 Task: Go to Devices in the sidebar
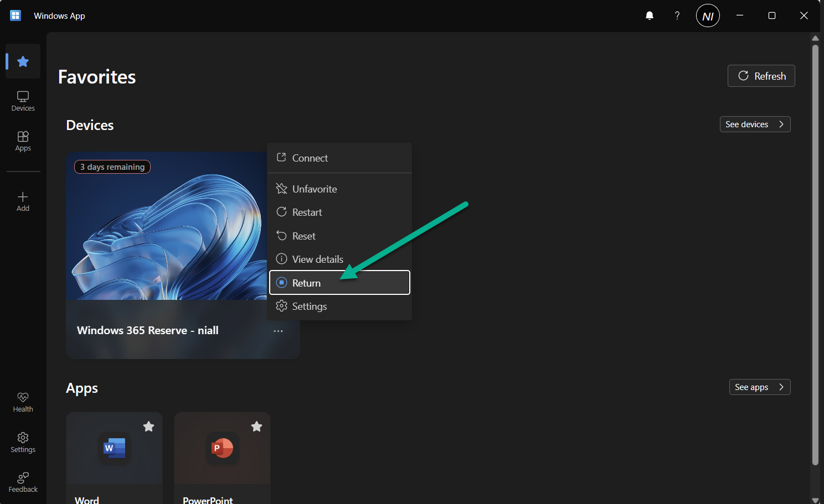click(23, 101)
